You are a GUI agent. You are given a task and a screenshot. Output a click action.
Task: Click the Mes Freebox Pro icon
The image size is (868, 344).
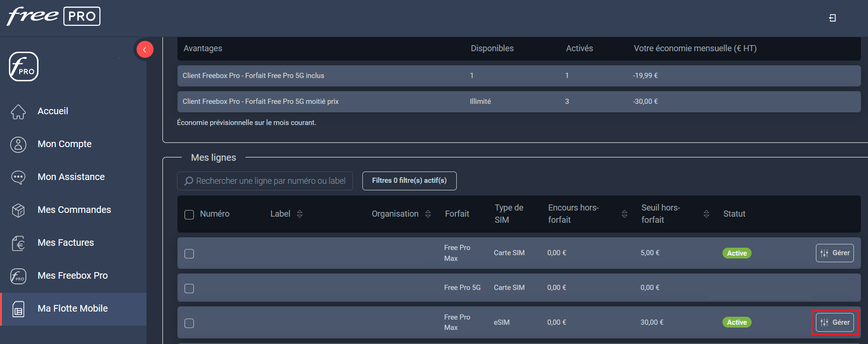18,276
